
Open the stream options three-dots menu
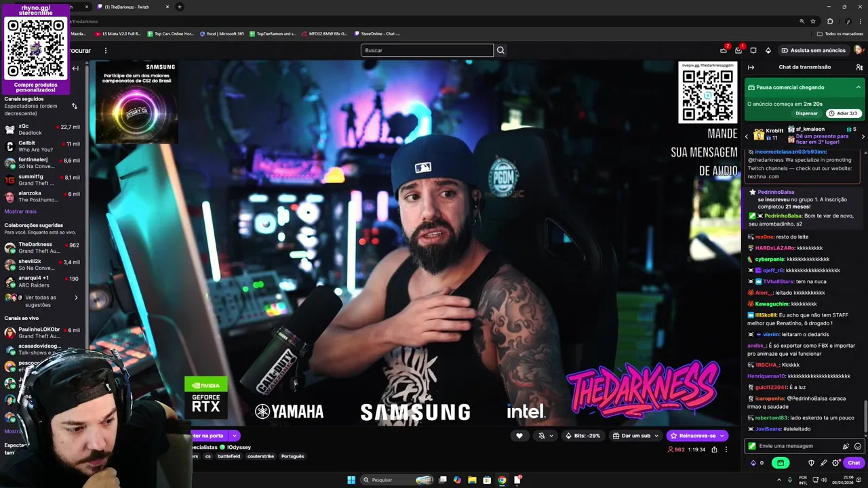tap(726, 449)
